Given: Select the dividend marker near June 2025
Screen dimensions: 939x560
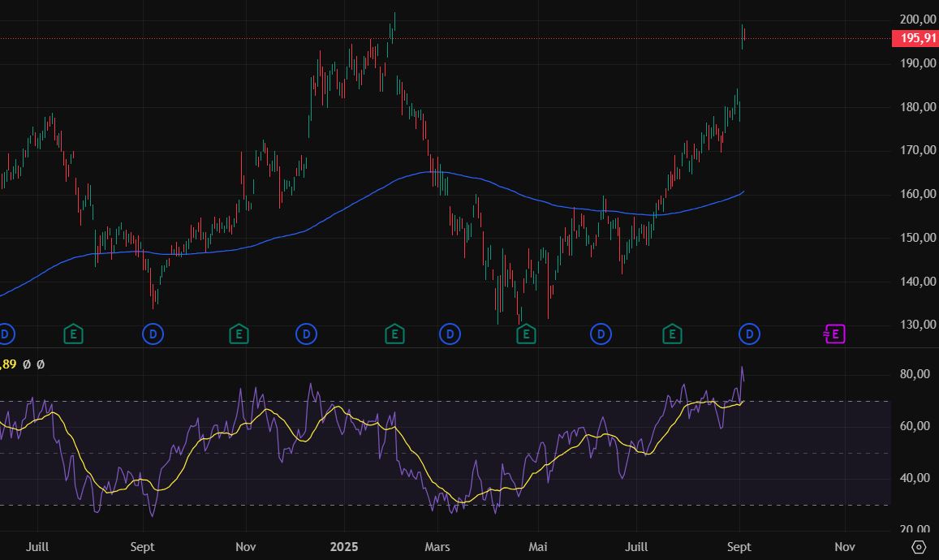Looking at the screenshot, I should tap(601, 333).
